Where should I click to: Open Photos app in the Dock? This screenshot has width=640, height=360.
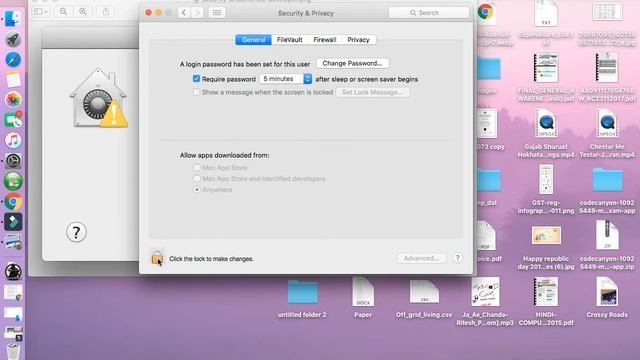pos(13,100)
